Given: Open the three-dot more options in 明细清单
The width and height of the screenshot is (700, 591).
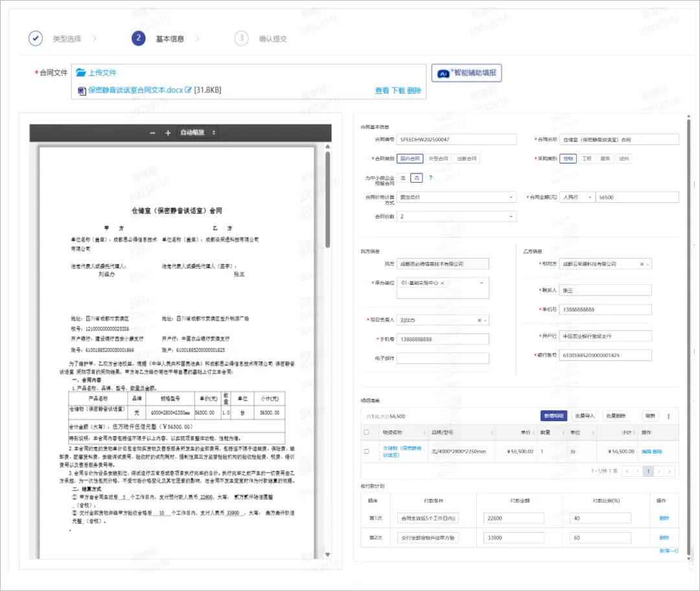Looking at the screenshot, I should tap(669, 416).
